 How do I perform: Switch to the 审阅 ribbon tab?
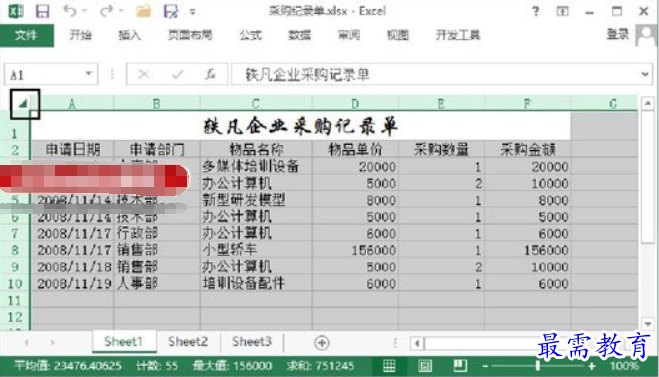pyautogui.click(x=348, y=35)
